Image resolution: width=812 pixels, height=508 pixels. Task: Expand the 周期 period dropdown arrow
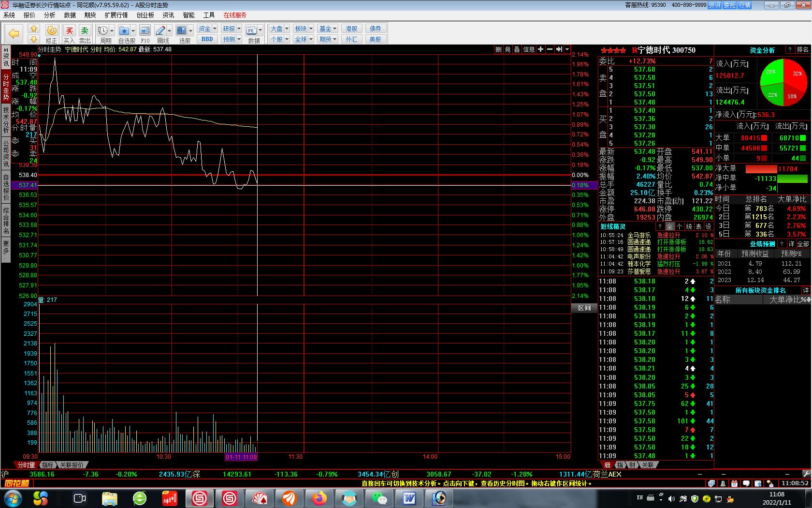point(112,30)
